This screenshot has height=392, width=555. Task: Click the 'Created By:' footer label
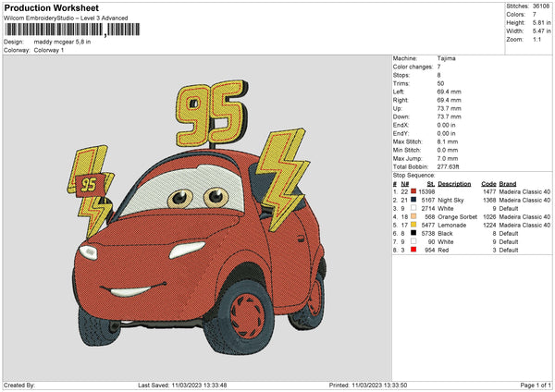click(x=19, y=385)
